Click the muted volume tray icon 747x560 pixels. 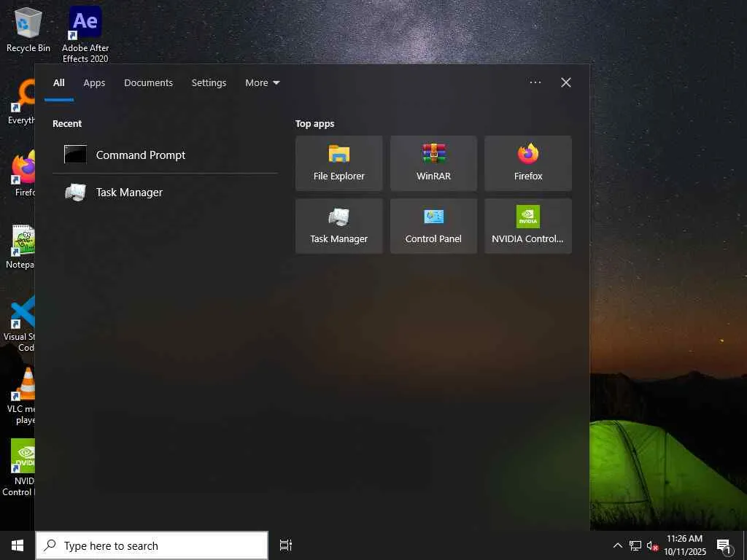click(x=652, y=545)
